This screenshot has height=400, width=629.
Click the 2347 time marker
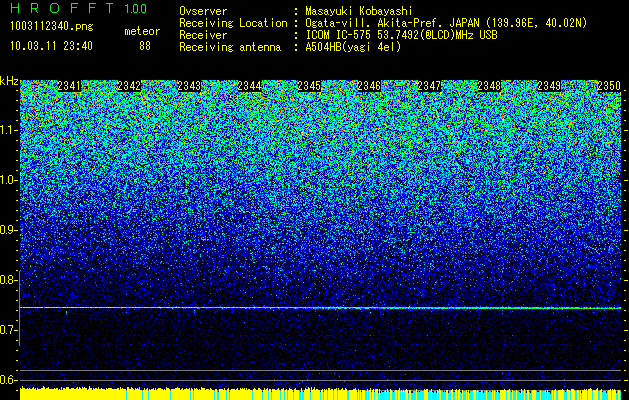[429, 86]
